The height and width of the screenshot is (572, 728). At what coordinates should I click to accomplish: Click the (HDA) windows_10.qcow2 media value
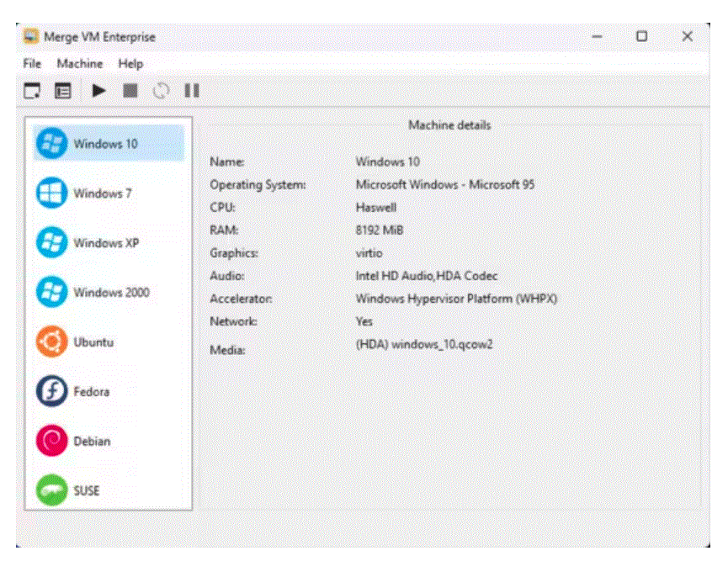tap(424, 344)
